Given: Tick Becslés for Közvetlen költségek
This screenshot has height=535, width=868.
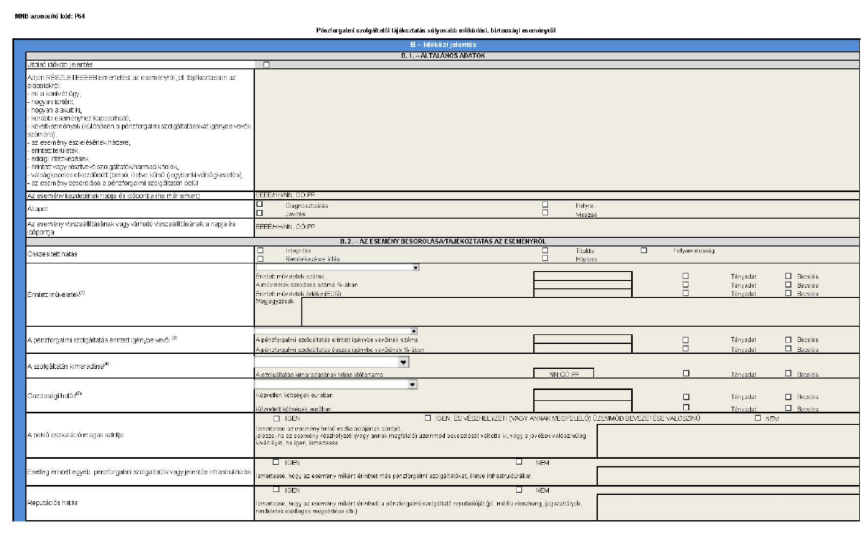Looking at the screenshot, I should click(x=788, y=397).
